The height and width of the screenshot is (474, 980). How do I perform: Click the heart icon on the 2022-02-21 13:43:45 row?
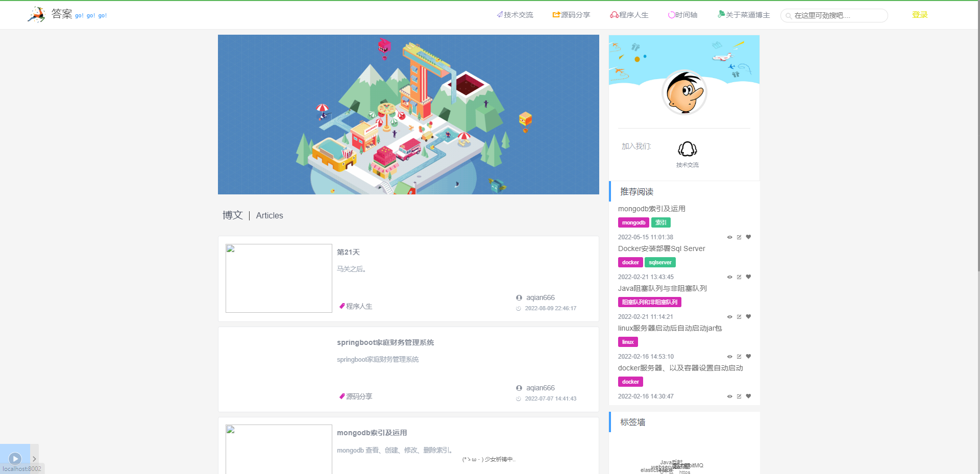pos(748,277)
